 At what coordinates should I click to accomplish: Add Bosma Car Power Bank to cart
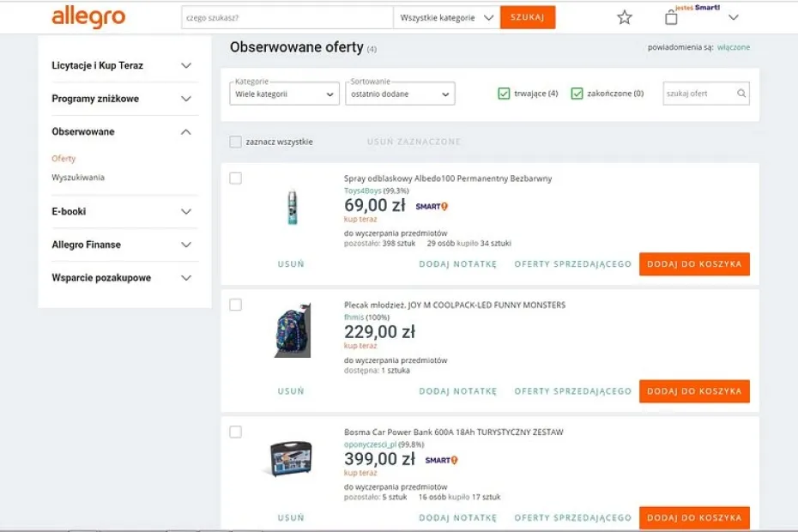[x=694, y=517]
